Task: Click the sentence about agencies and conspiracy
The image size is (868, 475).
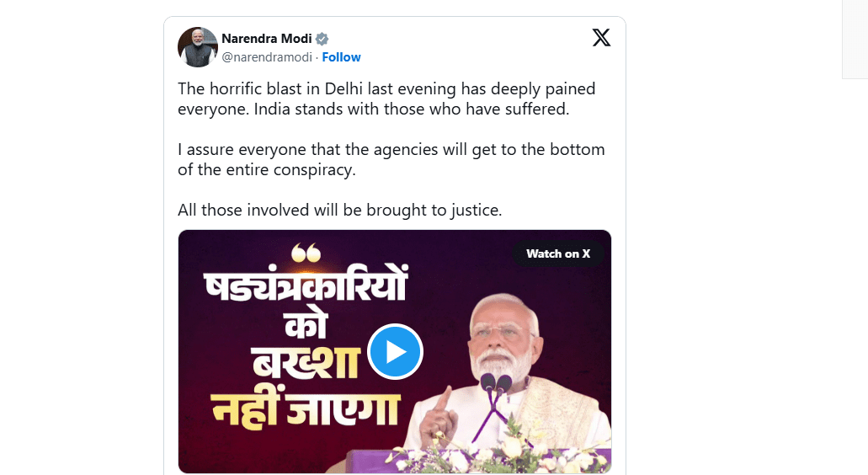Action: point(391,159)
